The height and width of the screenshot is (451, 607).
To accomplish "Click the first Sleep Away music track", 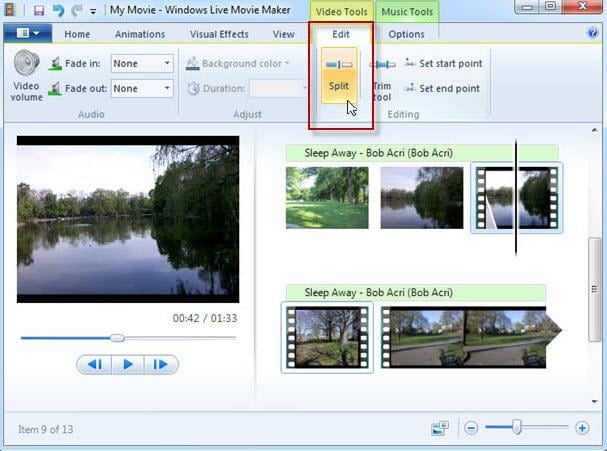I will [422, 153].
